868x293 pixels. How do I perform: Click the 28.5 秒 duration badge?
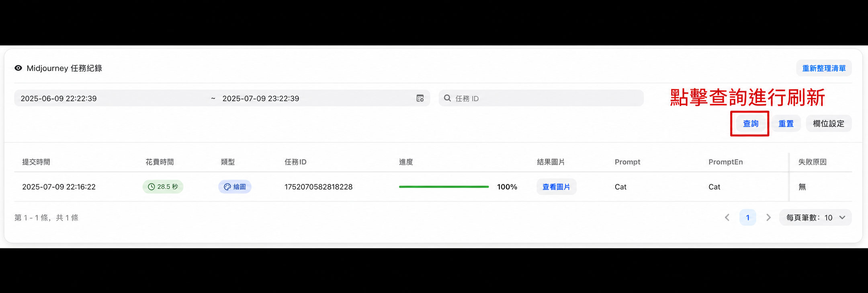tap(163, 187)
